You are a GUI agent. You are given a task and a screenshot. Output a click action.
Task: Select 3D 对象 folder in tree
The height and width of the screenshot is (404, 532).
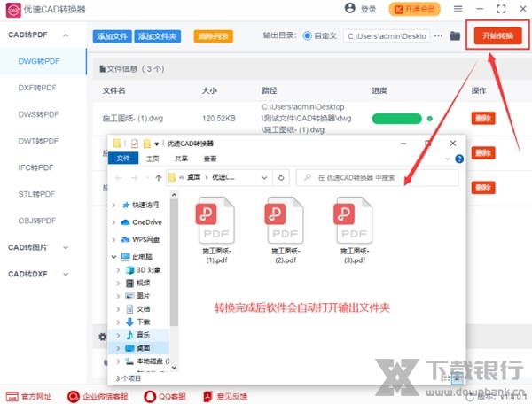[x=143, y=270]
